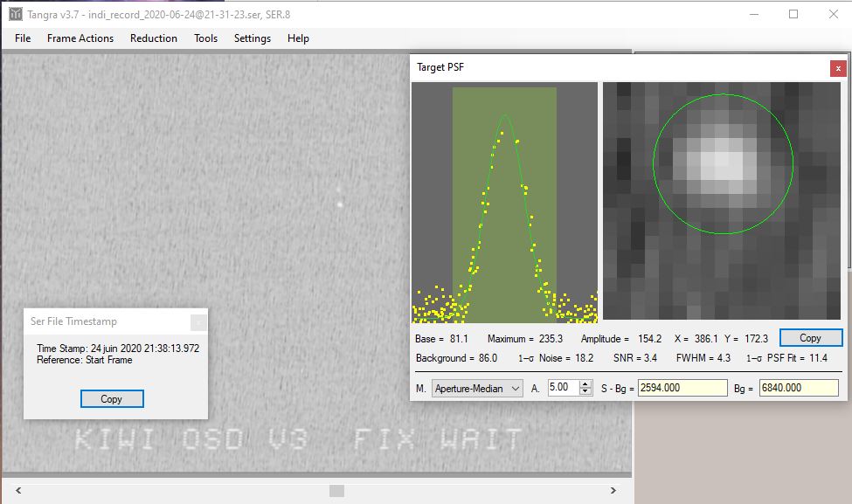The image size is (852, 504).
Task: Expand the Aperture-Median method dropdown
Action: coord(515,388)
